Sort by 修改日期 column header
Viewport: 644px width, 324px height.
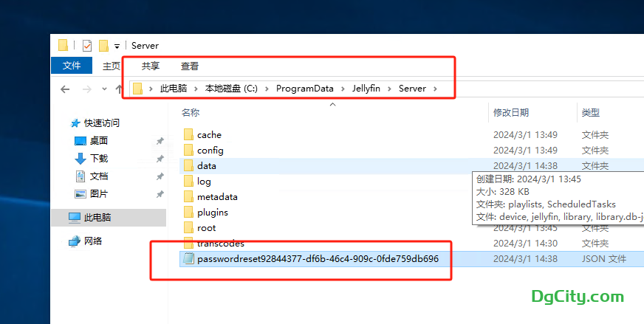click(511, 112)
